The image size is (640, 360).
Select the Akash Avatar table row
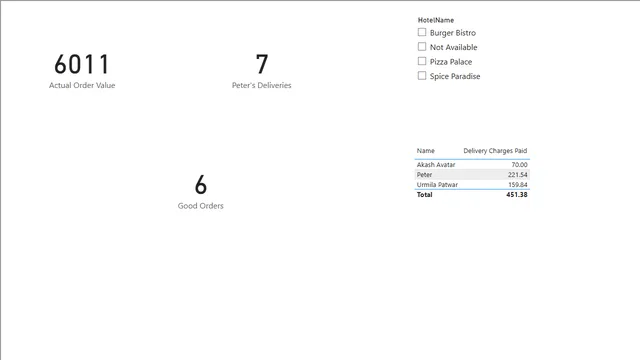(x=472, y=164)
